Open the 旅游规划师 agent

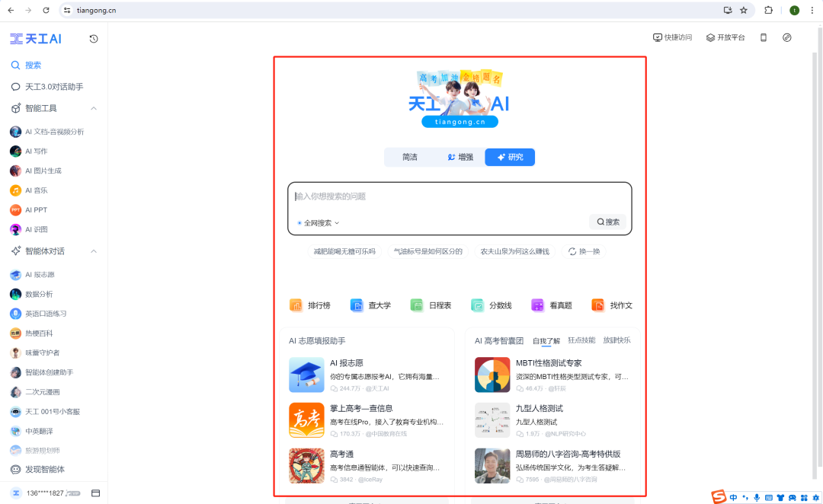[x=34, y=451]
